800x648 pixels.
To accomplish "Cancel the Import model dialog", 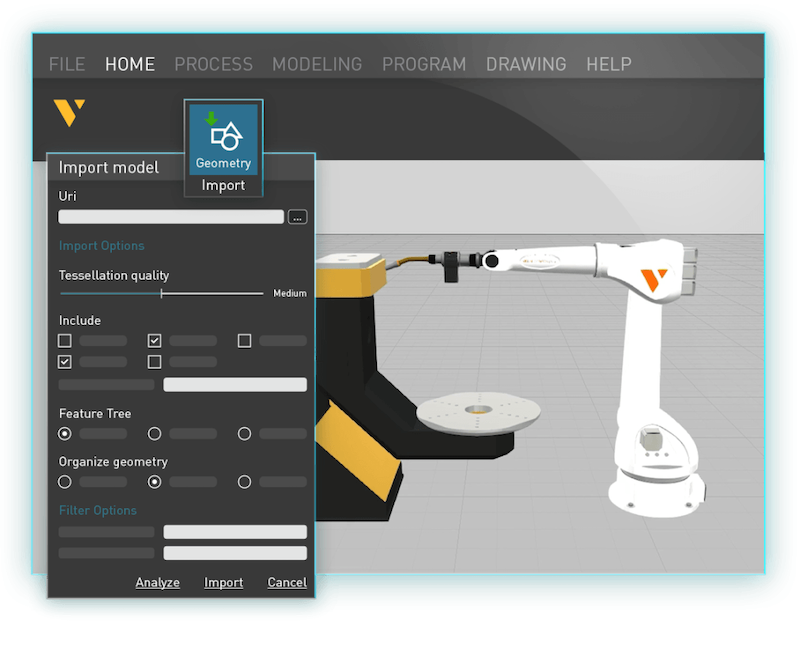I will pyautogui.click(x=287, y=582).
